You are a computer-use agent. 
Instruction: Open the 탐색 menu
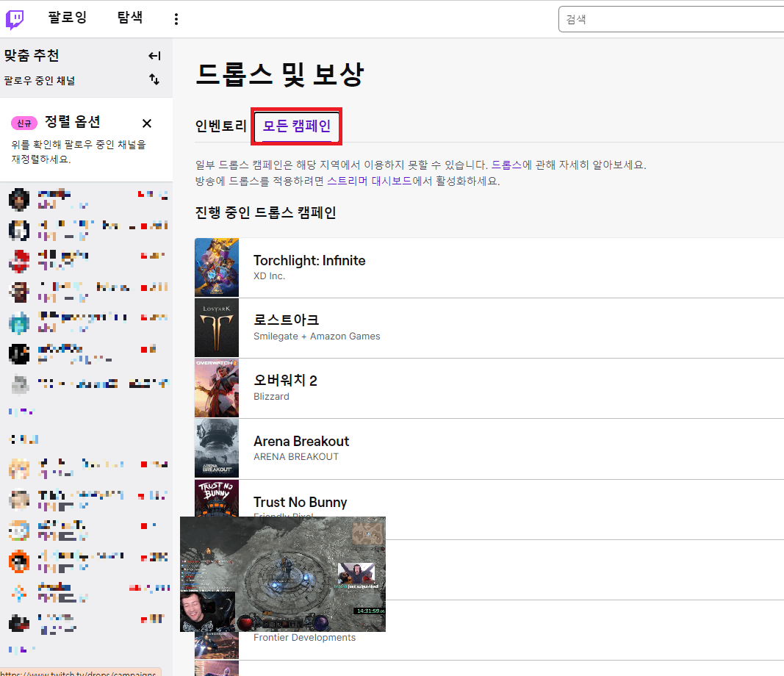tap(129, 18)
